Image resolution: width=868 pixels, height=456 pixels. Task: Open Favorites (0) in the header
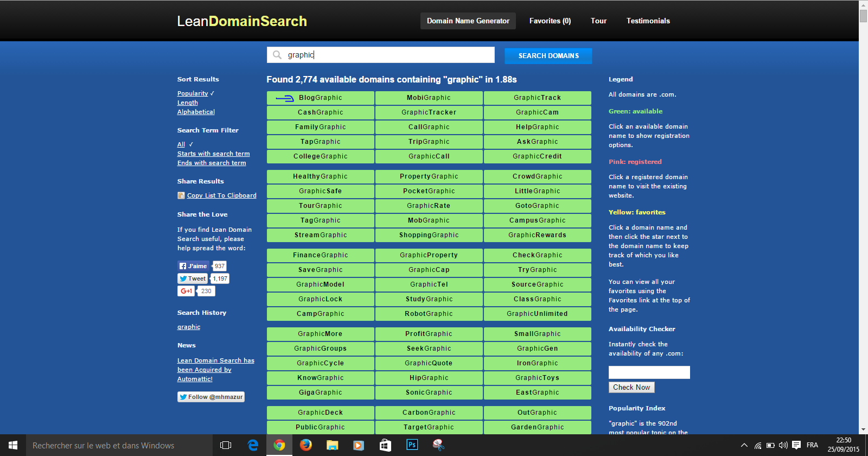(x=550, y=21)
